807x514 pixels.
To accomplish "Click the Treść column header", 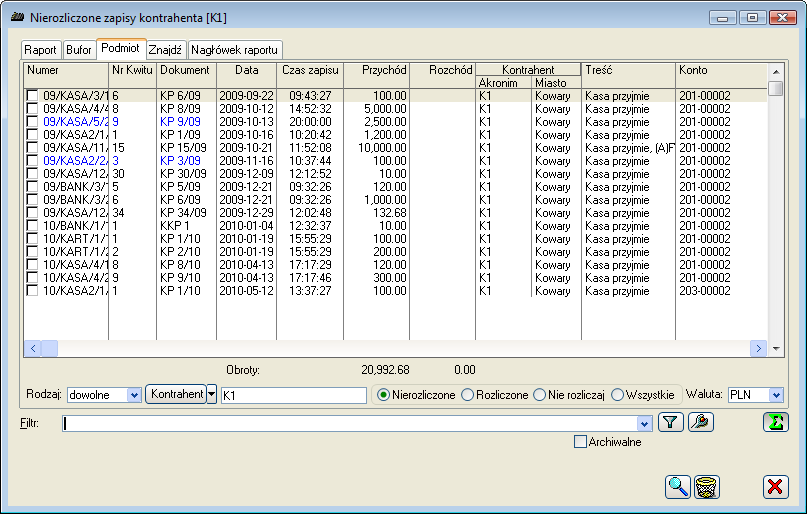I will 628,75.
